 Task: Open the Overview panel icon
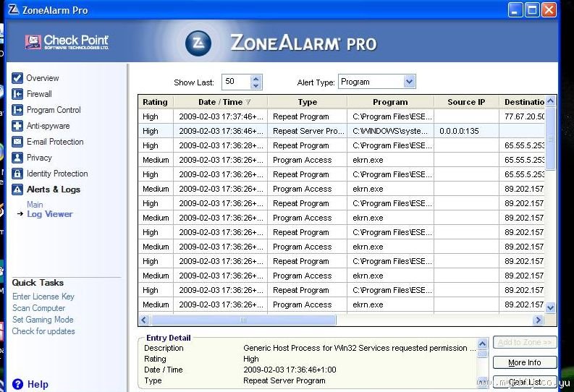pyautogui.click(x=17, y=78)
